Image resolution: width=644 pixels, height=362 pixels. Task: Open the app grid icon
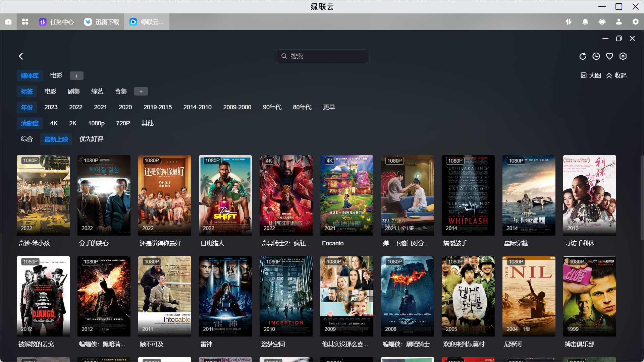pos(25,22)
